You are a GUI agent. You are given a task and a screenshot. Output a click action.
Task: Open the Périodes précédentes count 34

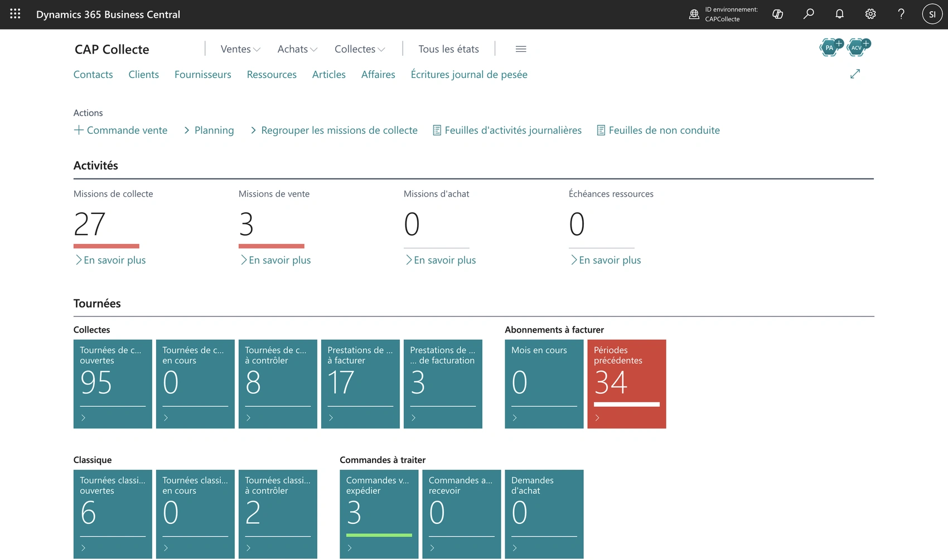pos(611,383)
